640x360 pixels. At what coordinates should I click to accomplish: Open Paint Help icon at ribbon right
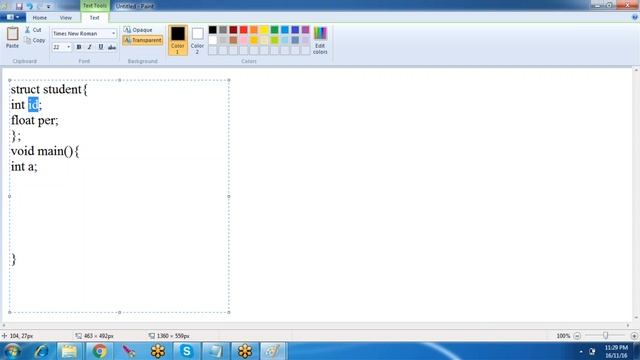point(635,17)
